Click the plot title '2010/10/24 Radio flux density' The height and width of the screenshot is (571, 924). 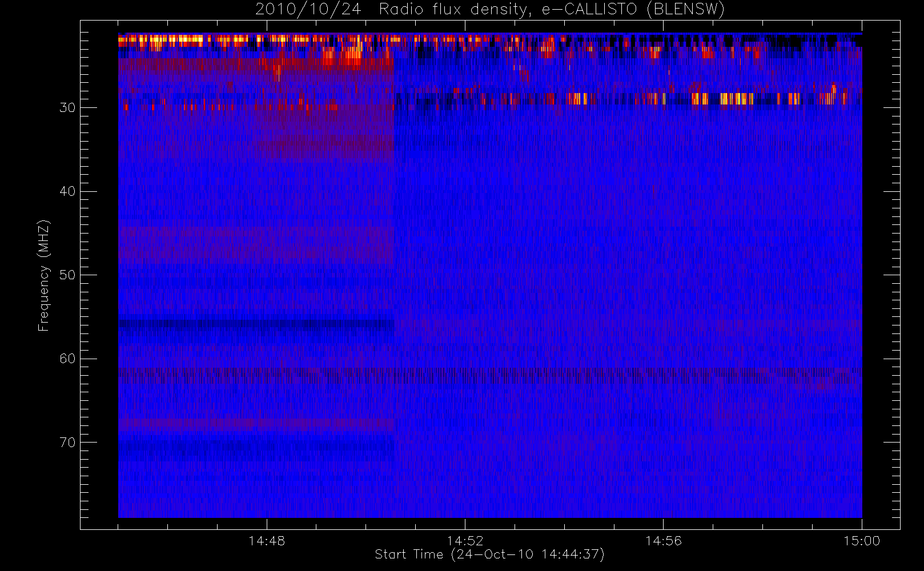coord(490,10)
